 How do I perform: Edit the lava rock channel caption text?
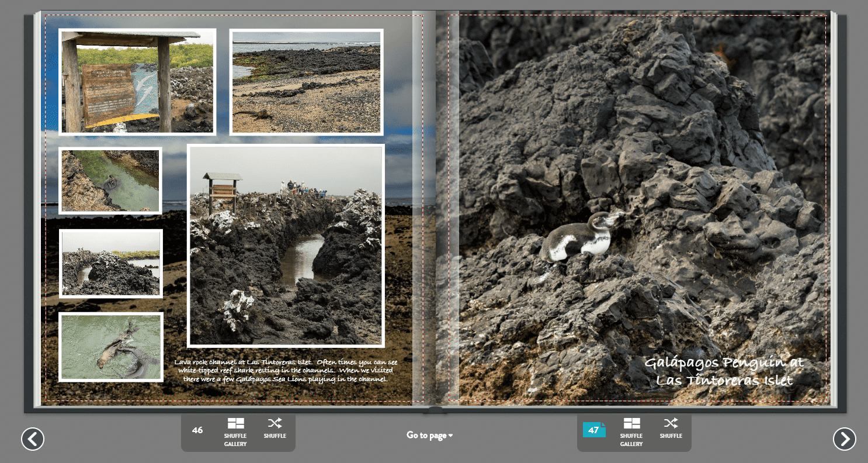point(285,369)
